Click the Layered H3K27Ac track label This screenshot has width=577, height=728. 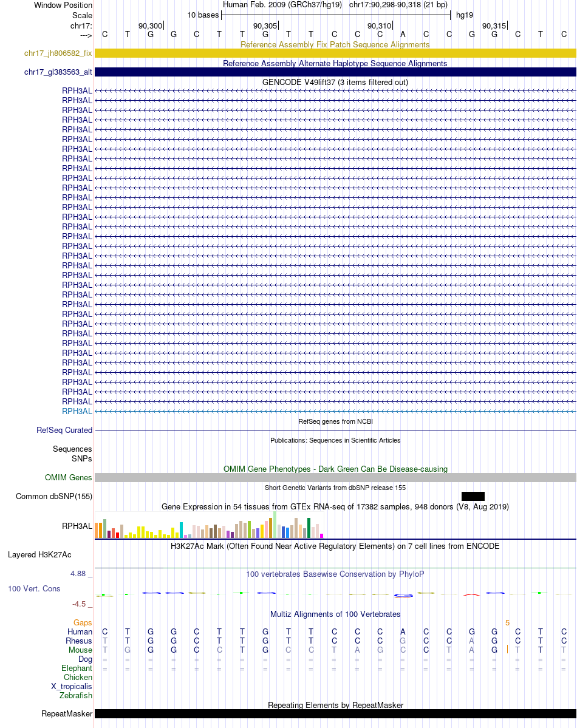39,555
